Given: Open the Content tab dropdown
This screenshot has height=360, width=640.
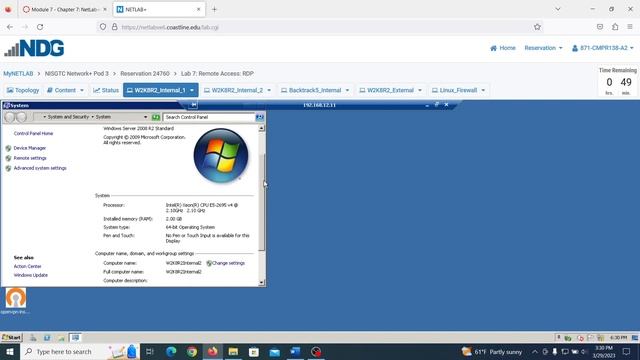Looking at the screenshot, I should pos(65,90).
